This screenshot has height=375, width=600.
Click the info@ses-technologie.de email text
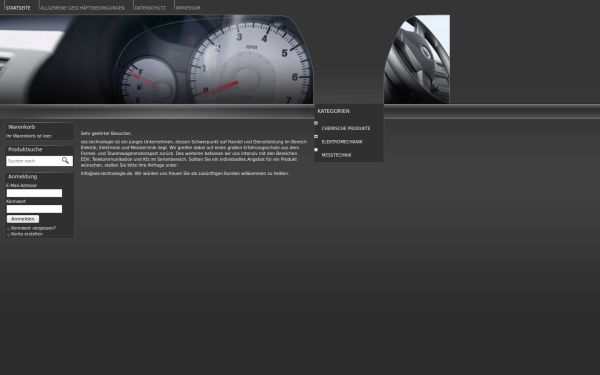107,173
